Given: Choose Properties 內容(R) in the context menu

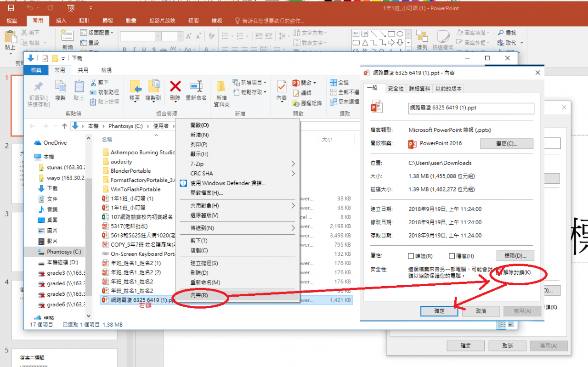Looking at the screenshot, I should point(238,295).
